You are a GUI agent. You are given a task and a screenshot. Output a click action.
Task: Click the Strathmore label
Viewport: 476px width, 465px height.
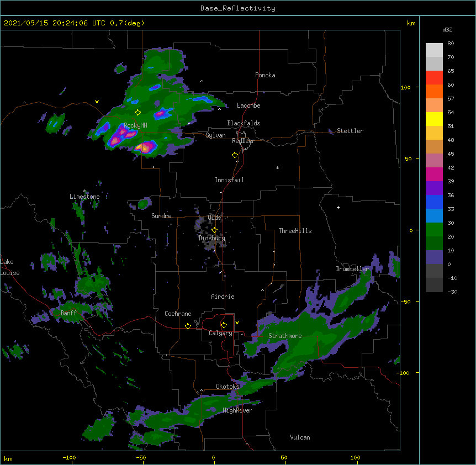(x=285, y=336)
